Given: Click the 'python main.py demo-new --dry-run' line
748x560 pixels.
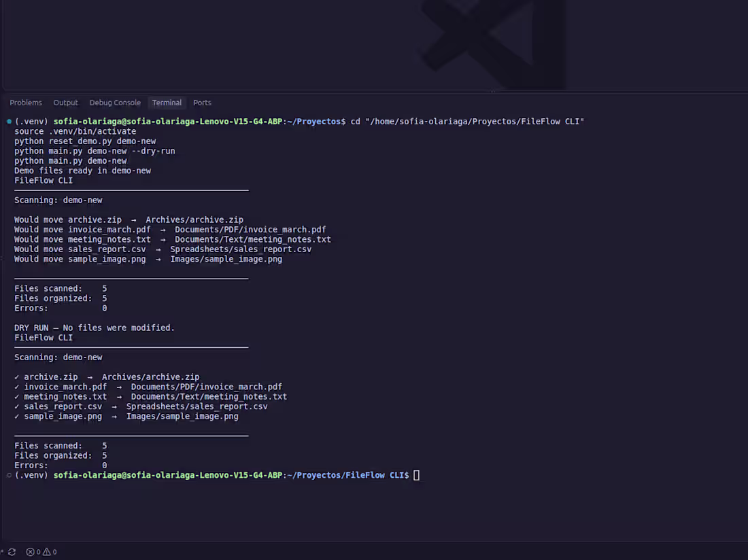Looking at the screenshot, I should 95,151.
